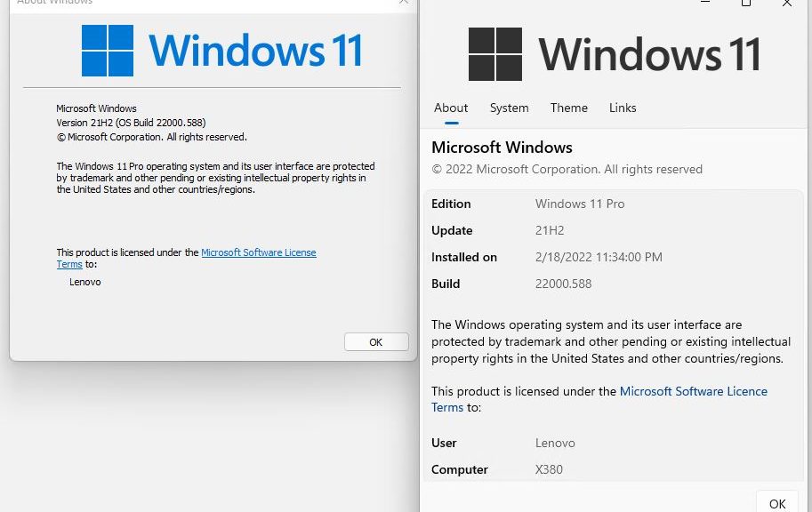
Task: Click "Microsoft Windows" line in About Windows dialog
Action: tap(96, 108)
